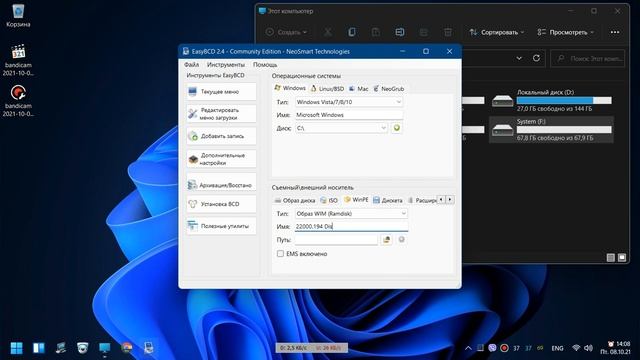
Task: Select Добавить запись in EasyBCD tools
Action: [221, 136]
